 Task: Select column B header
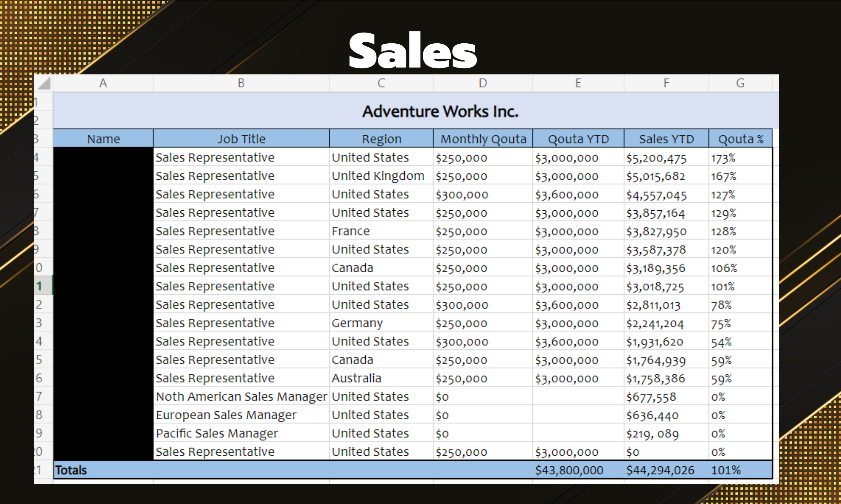tap(241, 83)
